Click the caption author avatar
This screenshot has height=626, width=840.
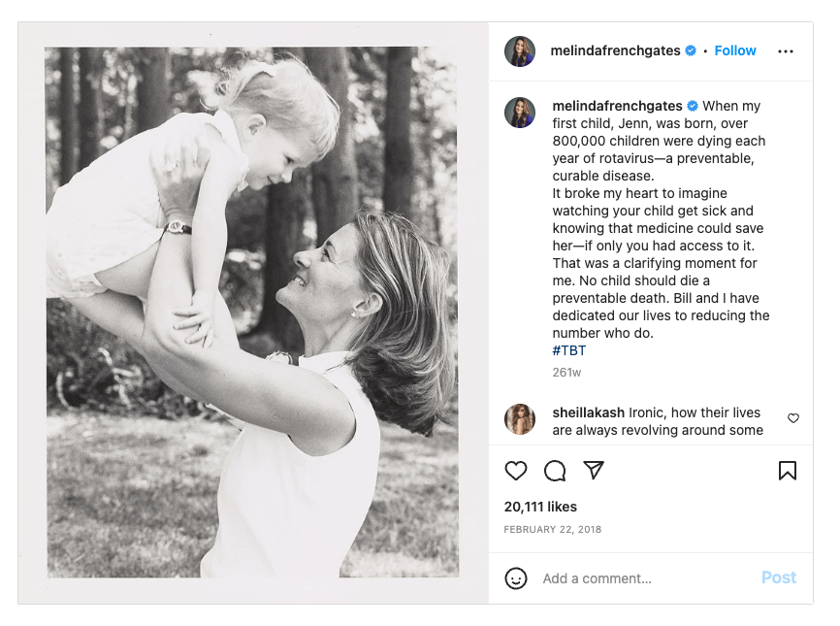tap(520, 113)
